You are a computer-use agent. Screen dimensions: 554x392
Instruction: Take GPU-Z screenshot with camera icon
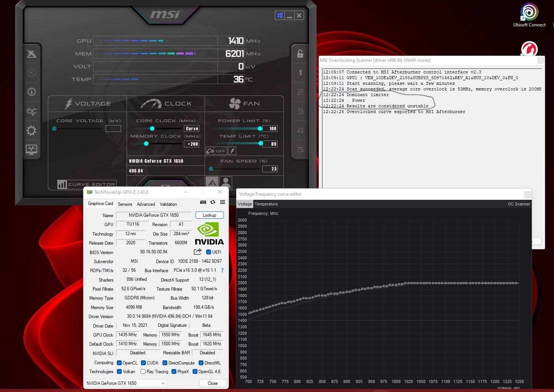point(203,202)
